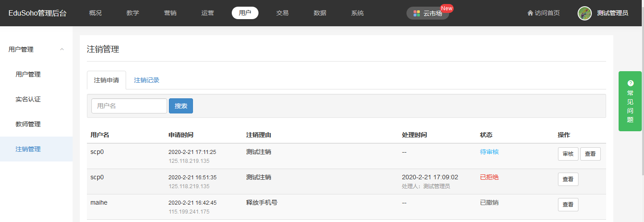Open the 数据 top navigation item

pyautogui.click(x=320, y=13)
